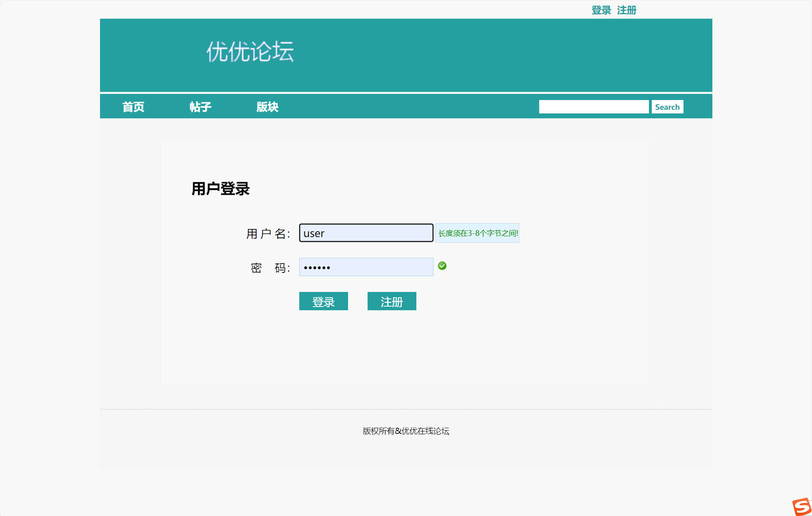Focus the password input with hidden dots
812x516 pixels.
click(x=365, y=267)
